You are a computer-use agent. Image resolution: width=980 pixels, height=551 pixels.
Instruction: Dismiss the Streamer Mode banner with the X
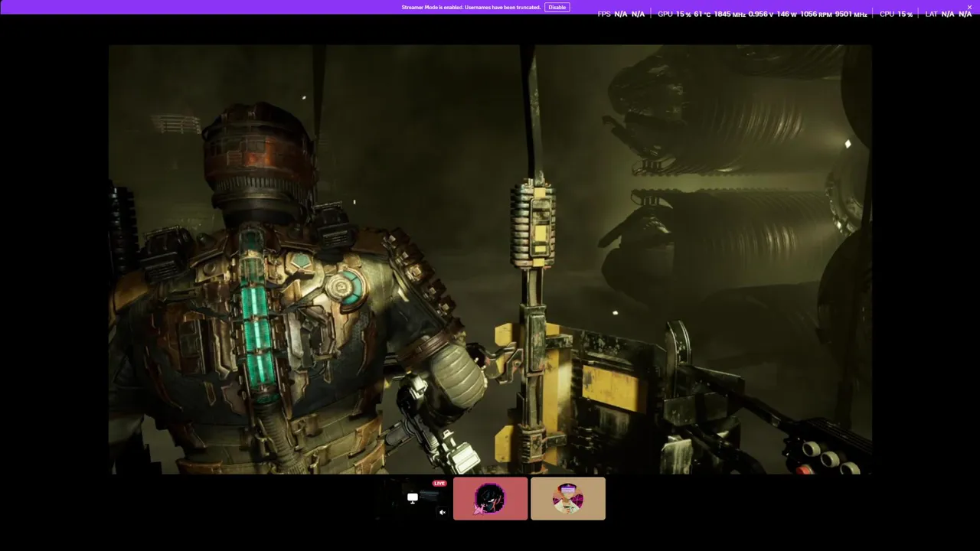969,7
